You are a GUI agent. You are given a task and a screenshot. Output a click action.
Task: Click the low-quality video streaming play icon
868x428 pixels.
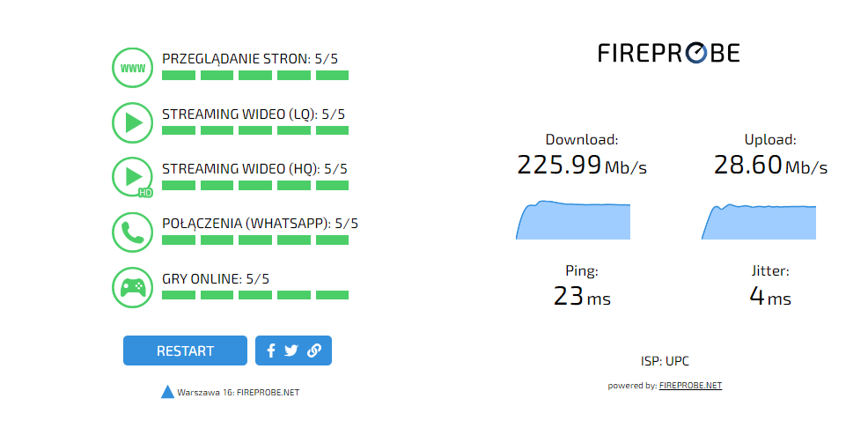[x=133, y=122]
